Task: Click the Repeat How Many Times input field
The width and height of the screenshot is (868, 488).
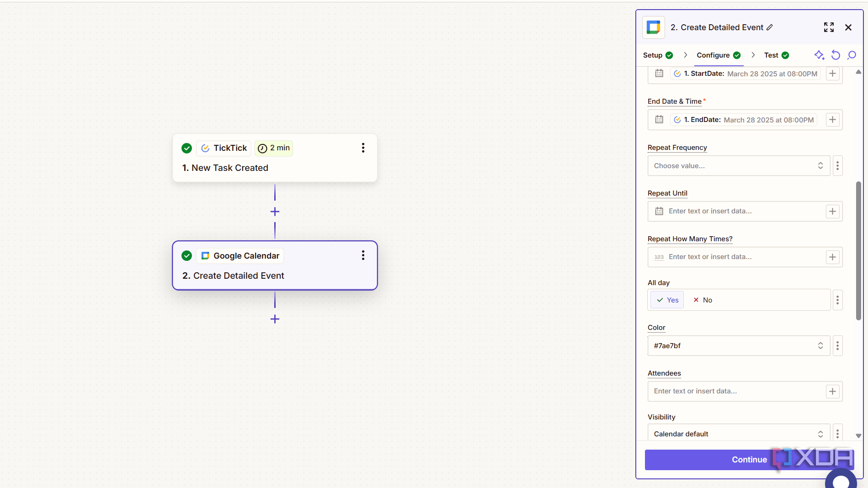Action: (745, 257)
